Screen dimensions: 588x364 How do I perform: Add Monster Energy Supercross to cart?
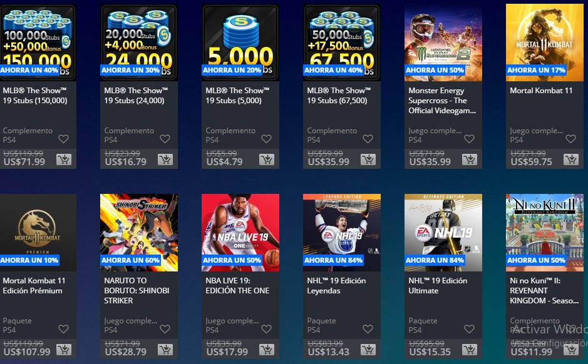(470, 159)
